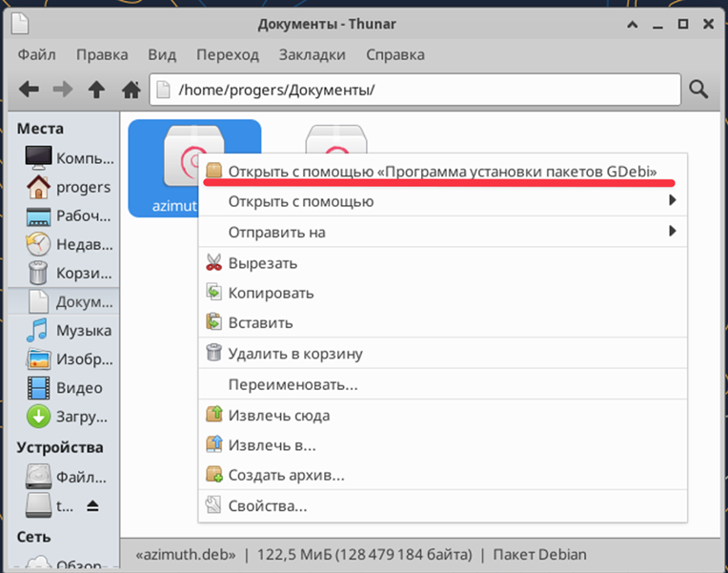Choose Вырезать from the context menu
728x573 pixels.
442,263
